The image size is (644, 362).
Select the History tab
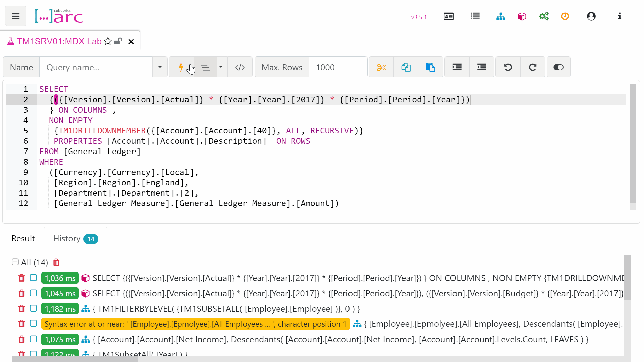click(75, 238)
